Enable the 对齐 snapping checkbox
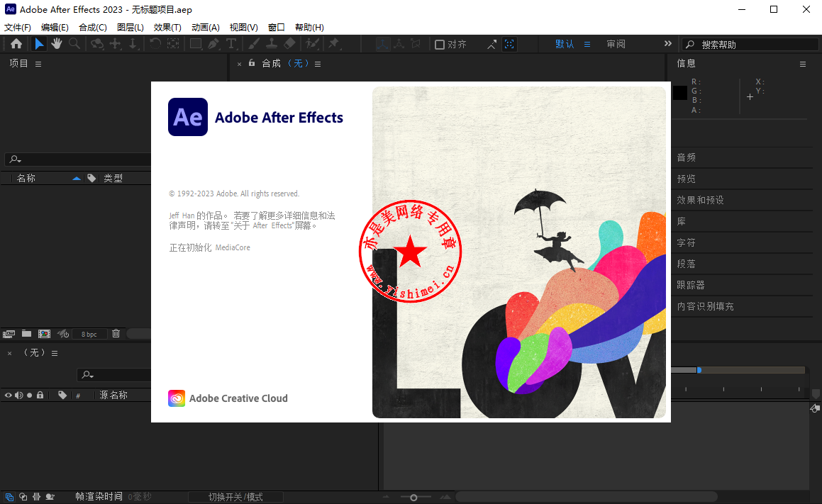Screen dimensions: 822x504 click(x=440, y=45)
